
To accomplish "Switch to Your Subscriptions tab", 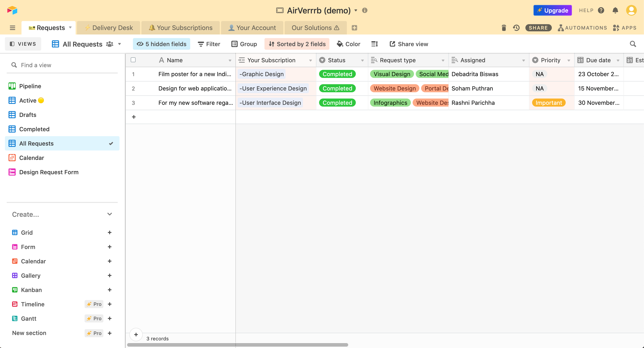I will click(x=181, y=28).
